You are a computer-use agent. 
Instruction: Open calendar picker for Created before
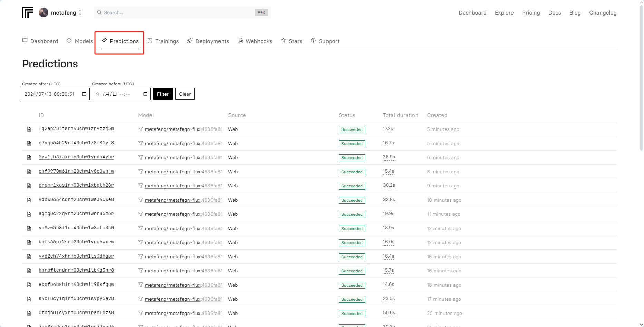145,94
